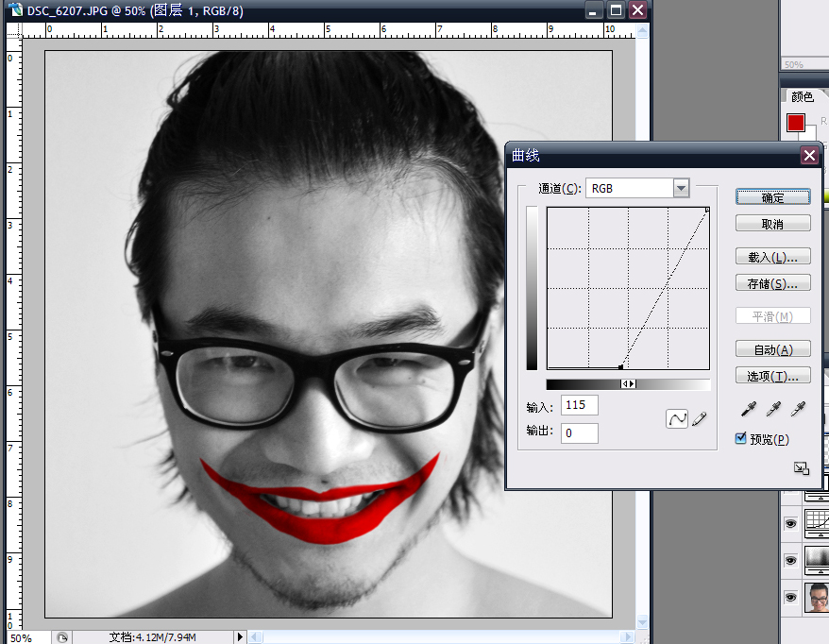Screen dimensions: 829x644
Task: Hide the gradient layer eye icon
Action: (791, 561)
